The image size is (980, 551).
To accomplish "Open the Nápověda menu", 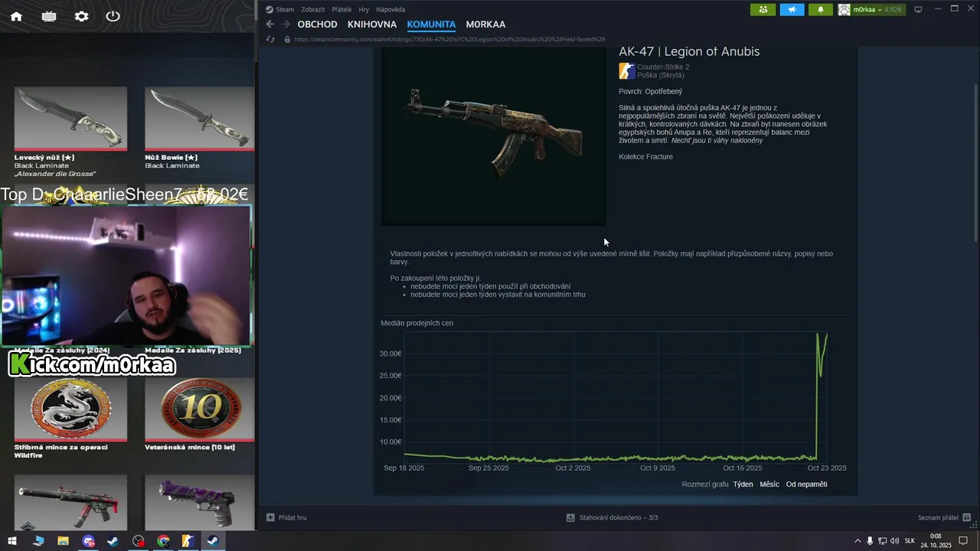I will (390, 9).
